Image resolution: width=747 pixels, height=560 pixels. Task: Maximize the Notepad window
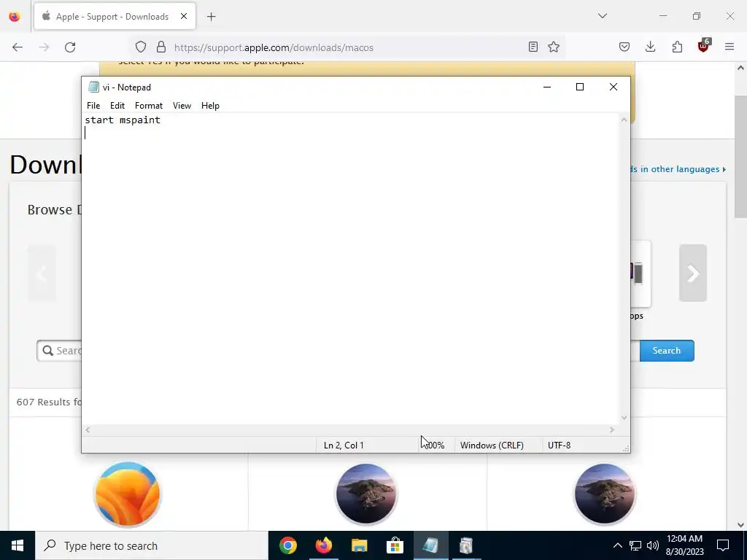click(580, 87)
